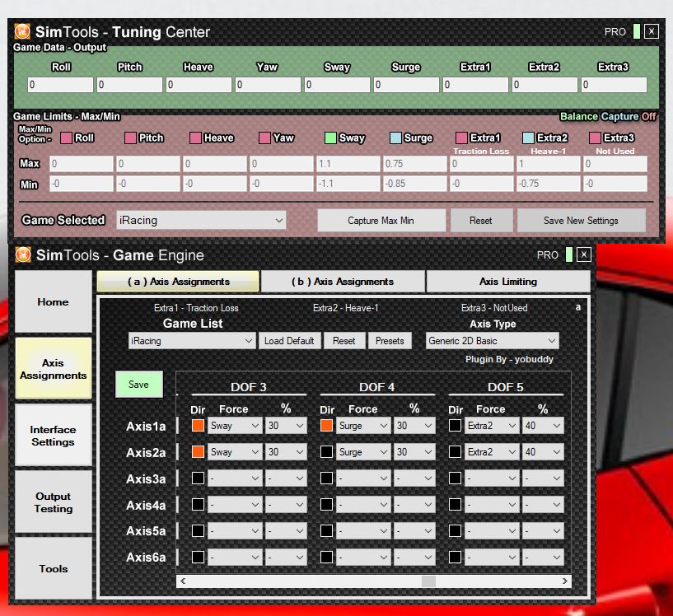Flip DOF 3 direction for Axis1a
The width and height of the screenshot is (673, 616).
click(x=198, y=426)
